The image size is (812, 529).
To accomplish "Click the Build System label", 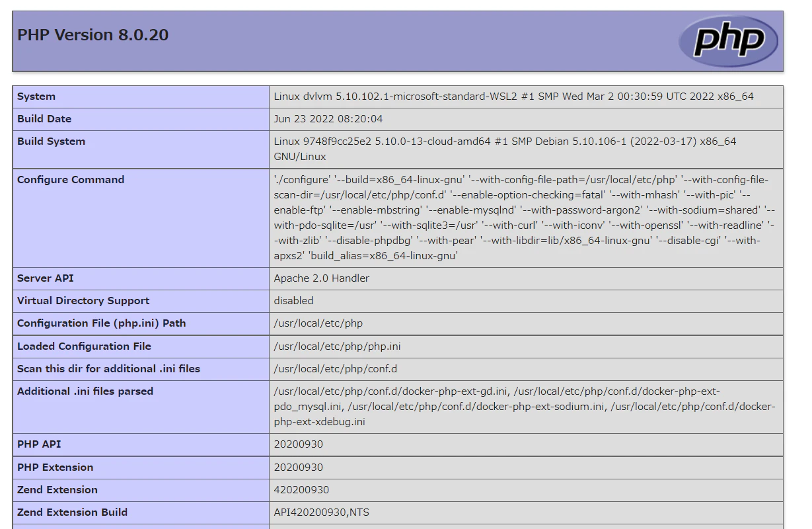I will (51, 142).
